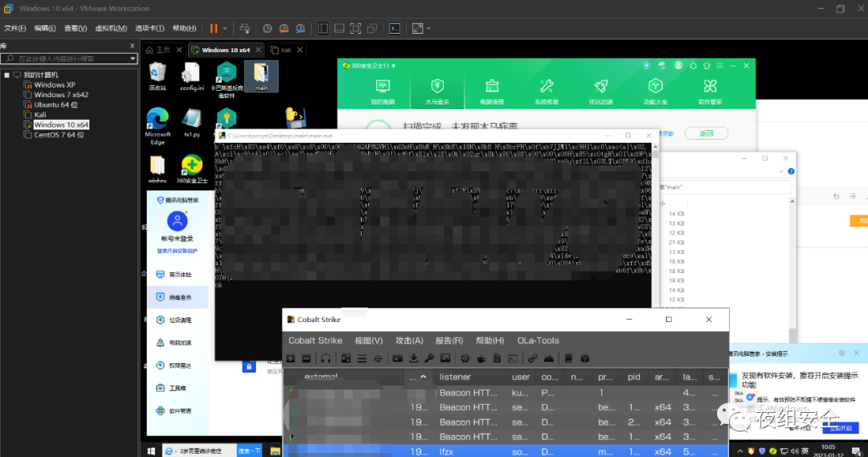The width and height of the screenshot is (868, 457).
Task: Open 垃圾清理 in Tencent PC Manager sidebar
Action: point(175,320)
